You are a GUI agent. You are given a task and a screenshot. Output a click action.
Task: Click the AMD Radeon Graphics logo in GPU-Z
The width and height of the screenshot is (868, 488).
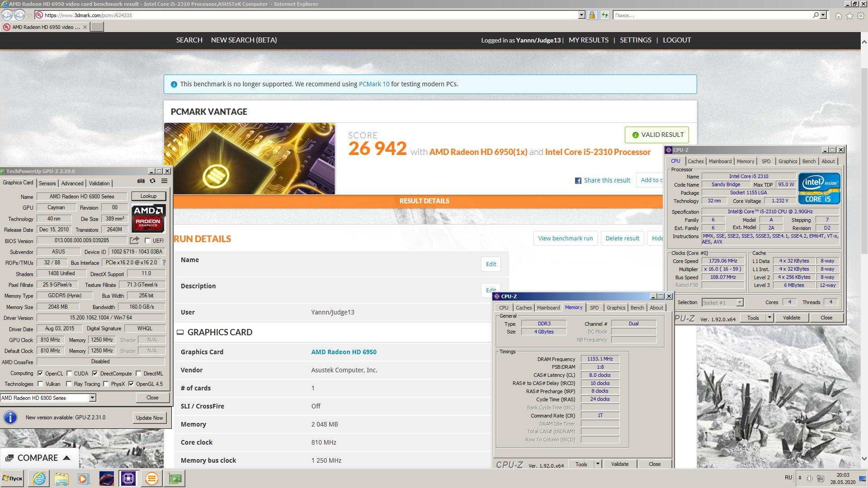click(x=148, y=218)
